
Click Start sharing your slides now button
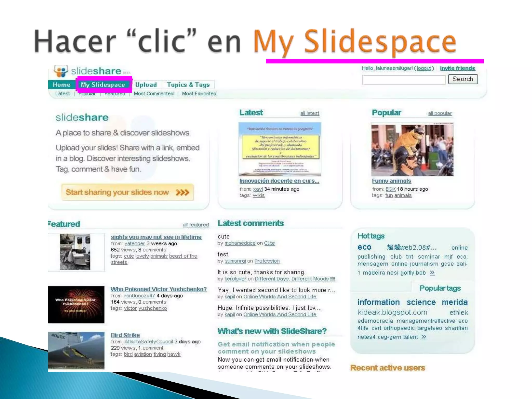pos(127,192)
